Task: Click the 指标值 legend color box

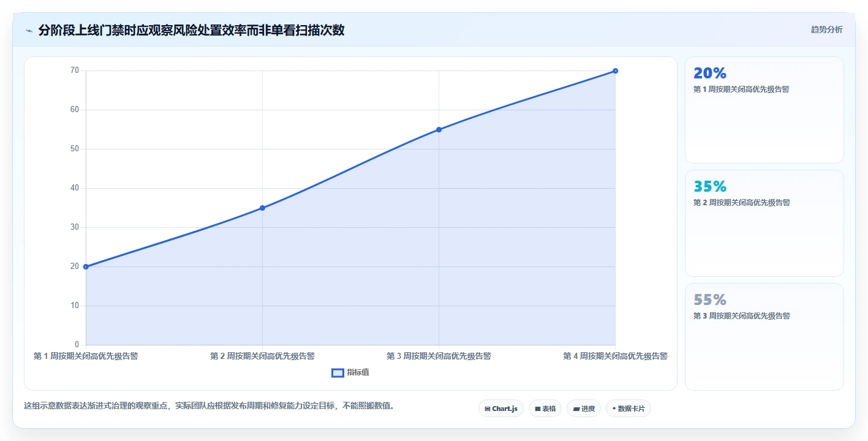Action: point(338,372)
